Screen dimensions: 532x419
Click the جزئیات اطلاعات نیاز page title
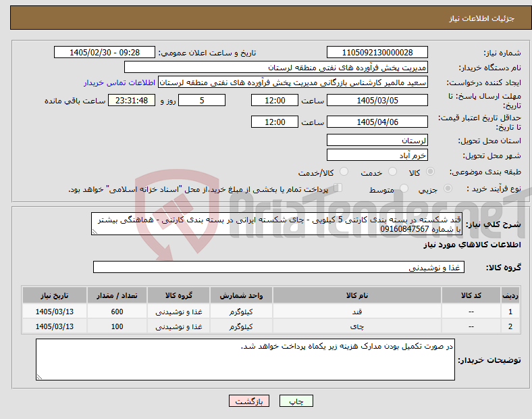coord(482,18)
